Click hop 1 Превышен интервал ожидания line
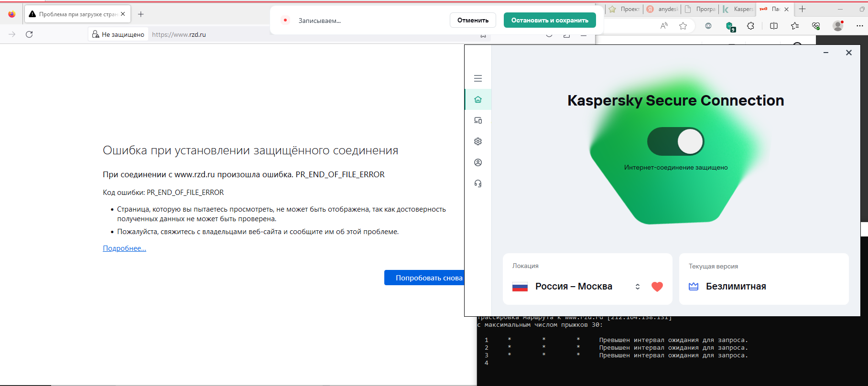Viewport: 868px width, 386px height. (673, 340)
